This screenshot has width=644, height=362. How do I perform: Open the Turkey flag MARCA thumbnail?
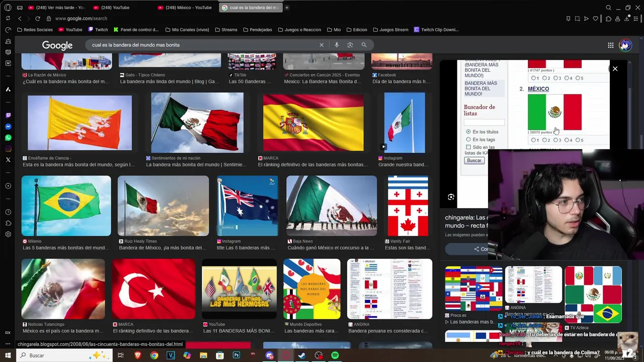(x=153, y=289)
